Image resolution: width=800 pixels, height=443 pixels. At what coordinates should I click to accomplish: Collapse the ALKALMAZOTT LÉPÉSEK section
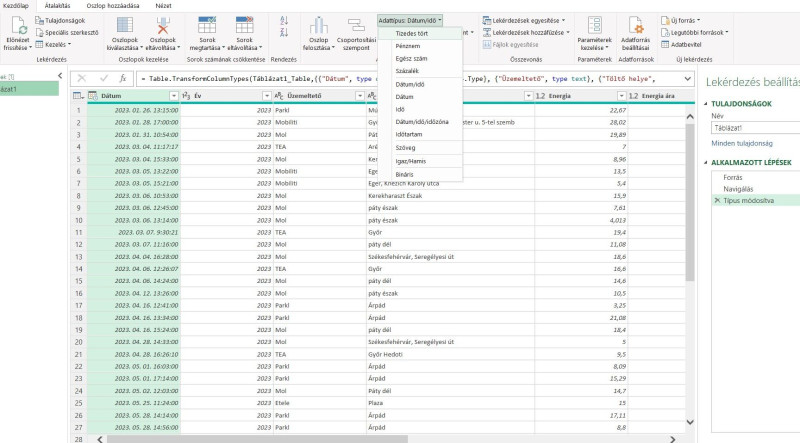(x=706, y=162)
